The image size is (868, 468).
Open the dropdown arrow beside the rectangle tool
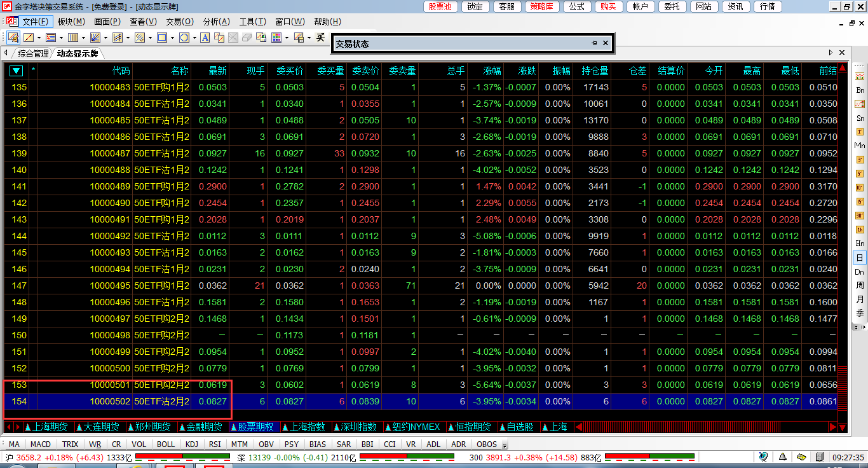click(x=173, y=38)
